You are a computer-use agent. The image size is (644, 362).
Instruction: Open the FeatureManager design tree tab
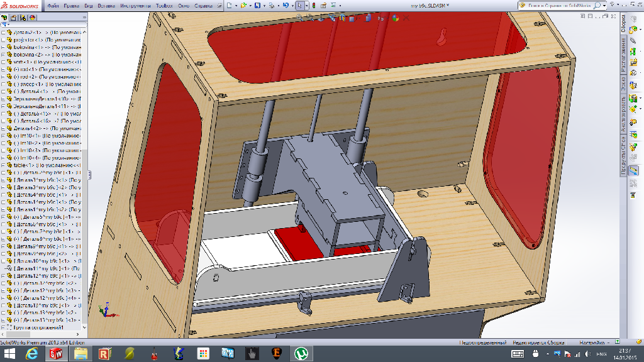click(5, 18)
